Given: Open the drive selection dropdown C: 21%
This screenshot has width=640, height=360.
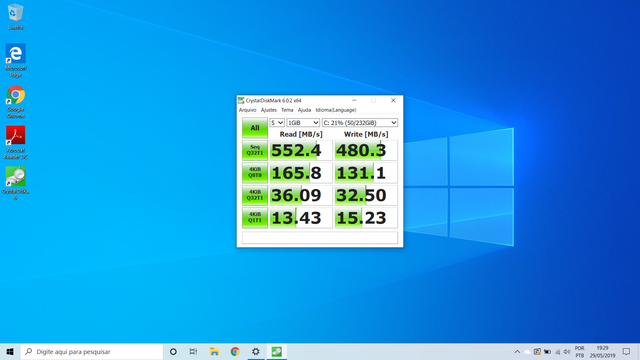Looking at the screenshot, I should click(x=360, y=122).
